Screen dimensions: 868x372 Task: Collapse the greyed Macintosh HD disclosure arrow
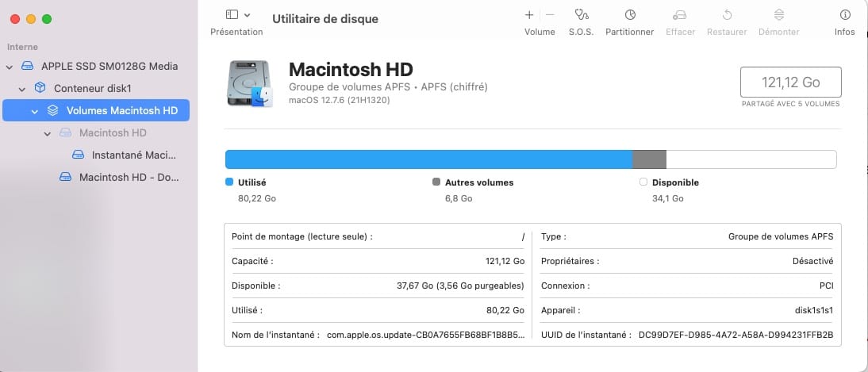(x=48, y=133)
